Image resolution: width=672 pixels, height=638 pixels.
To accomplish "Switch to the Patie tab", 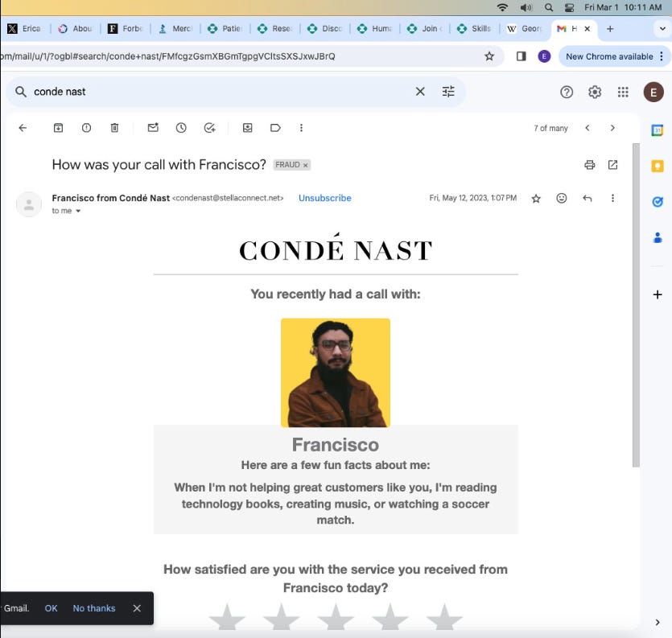I will 225,29.
